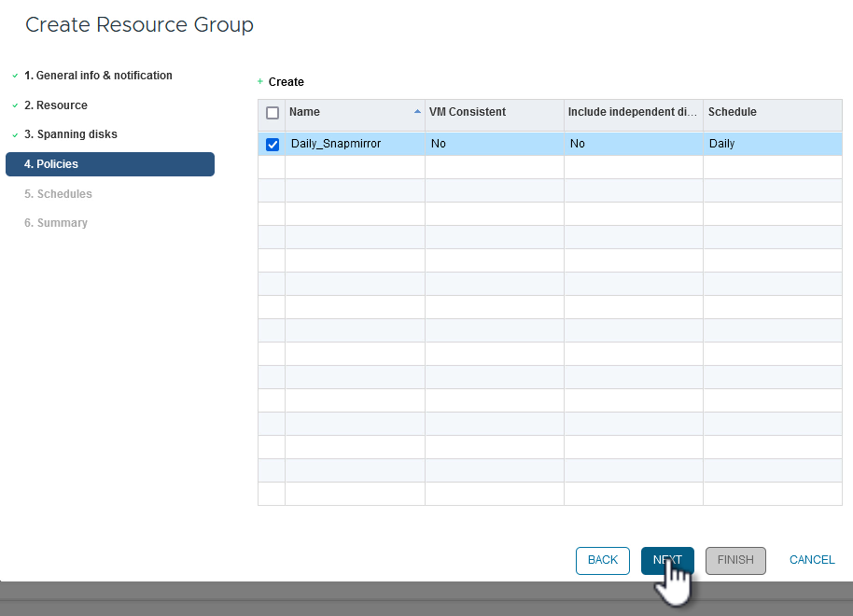
Task: Click the checkmark beside Resource step
Action: [x=15, y=105]
